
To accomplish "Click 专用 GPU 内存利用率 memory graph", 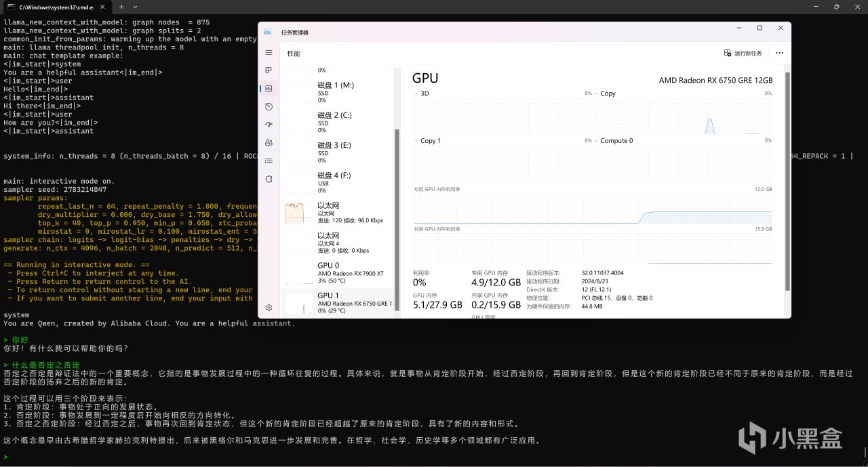I will pos(592,209).
